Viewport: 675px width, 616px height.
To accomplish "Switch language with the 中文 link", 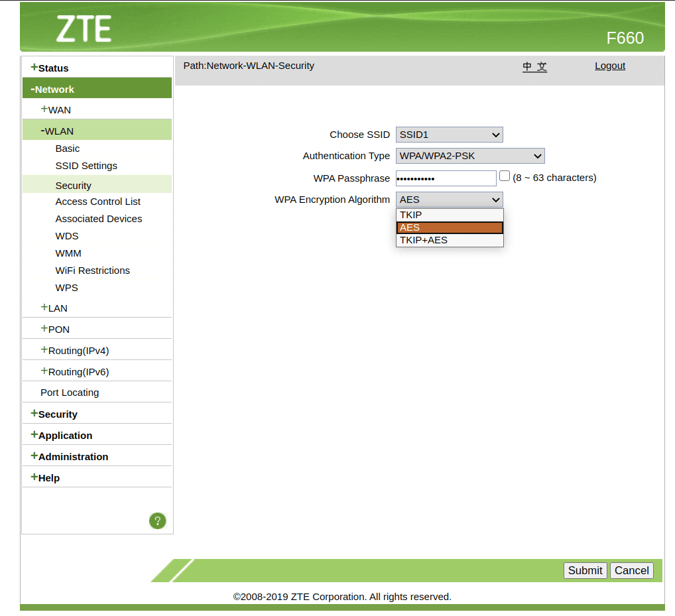I will [x=534, y=67].
